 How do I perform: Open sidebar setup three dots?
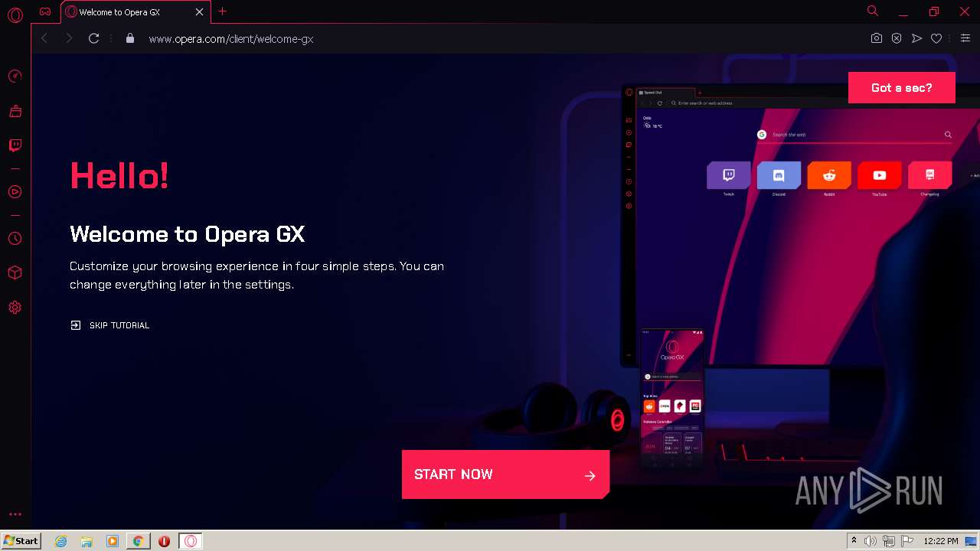15,514
